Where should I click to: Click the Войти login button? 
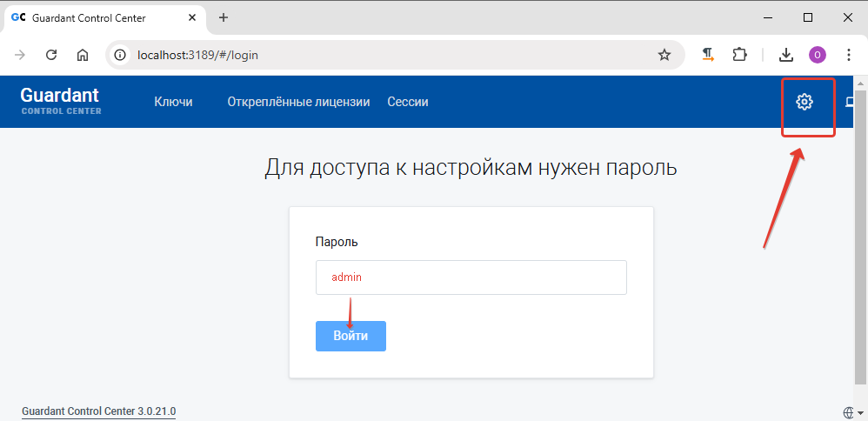pyautogui.click(x=351, y=336)
